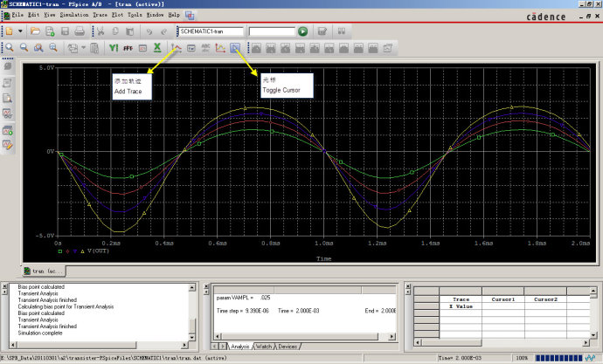Click the empty combo box beside Run
Image resolution: width=603 pixels, height=364 pixels.
(x=270, y=31)
